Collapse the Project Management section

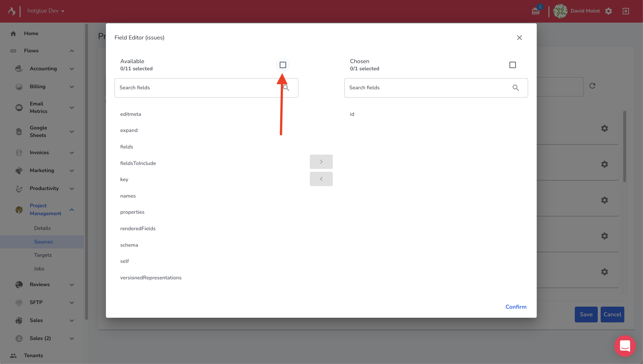[x=72, y=209]
